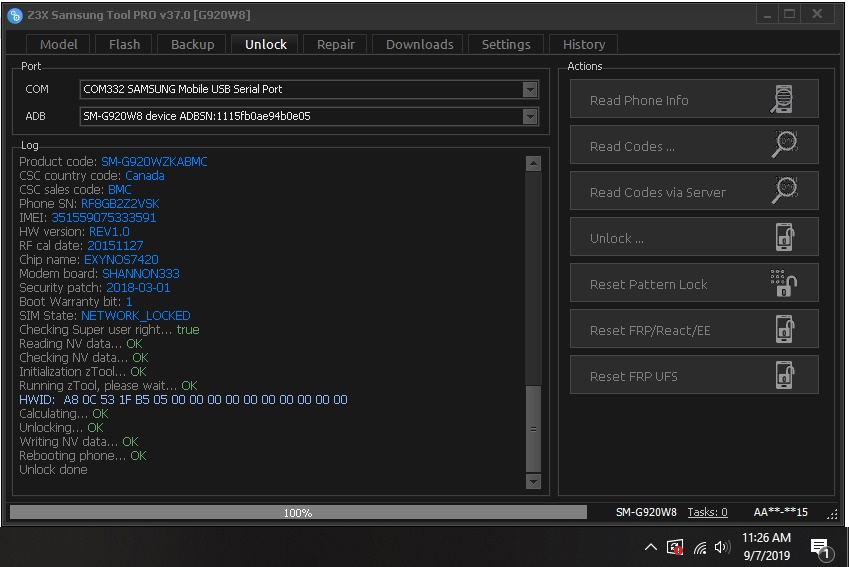849x567 pixels.
Task: Click the SM-G920W8 ADB device field
Action: click(x=309, y=116)
